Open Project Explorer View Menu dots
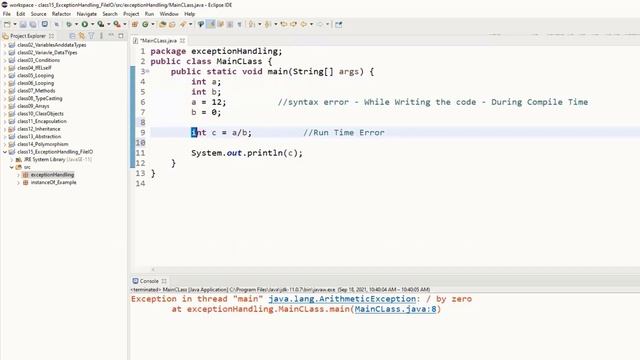The width and height of the screenshot is (640, 360). [101, 36]
